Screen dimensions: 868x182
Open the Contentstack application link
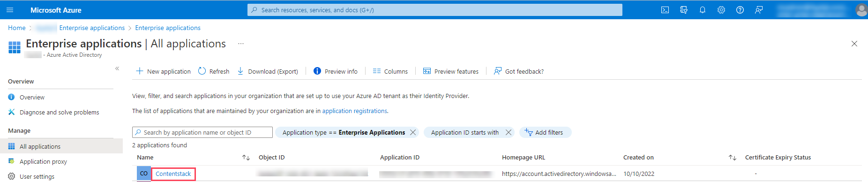[x=173, y=174]
